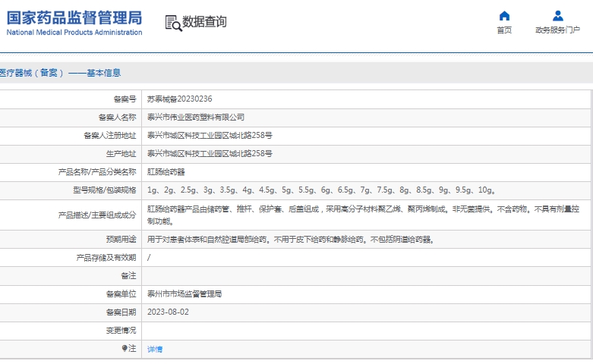This screenshot has height=364, width=593.
Task: Click the 备案日期 row label
Action: tap(121, 312)
